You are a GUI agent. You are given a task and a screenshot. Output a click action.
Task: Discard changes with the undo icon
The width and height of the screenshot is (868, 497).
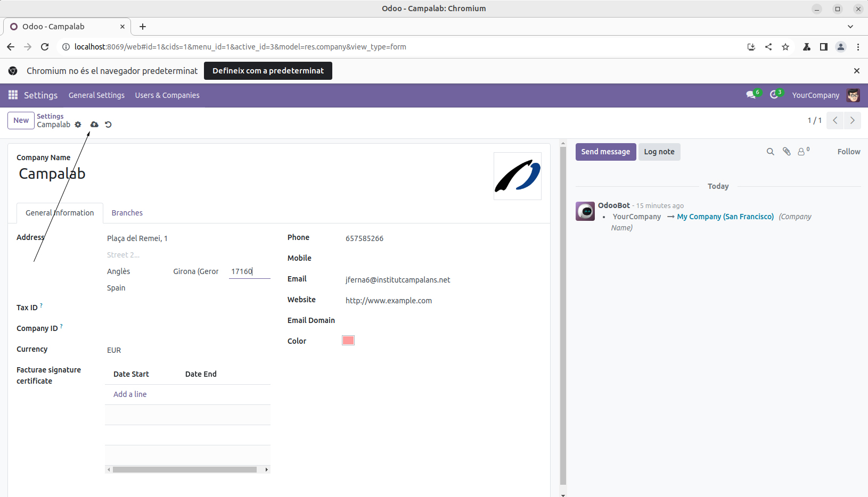pyautogui.click(x=108, y=125)
